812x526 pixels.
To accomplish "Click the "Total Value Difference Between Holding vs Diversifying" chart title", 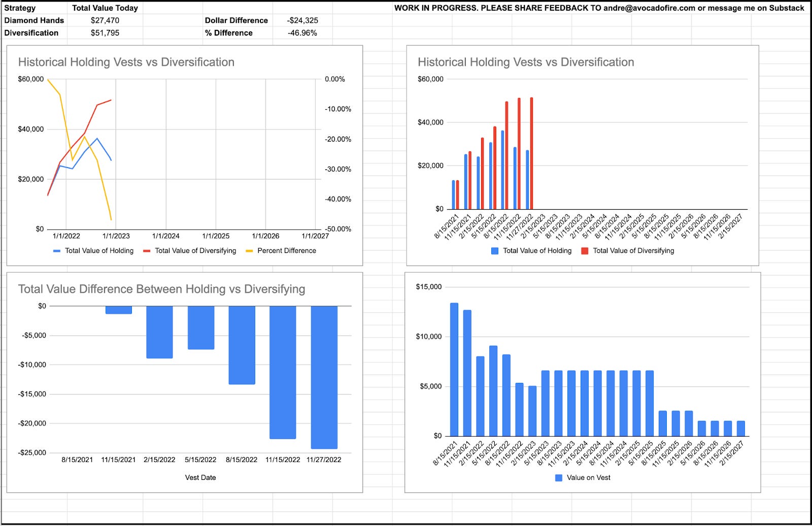I will click(x=161, y=288).
